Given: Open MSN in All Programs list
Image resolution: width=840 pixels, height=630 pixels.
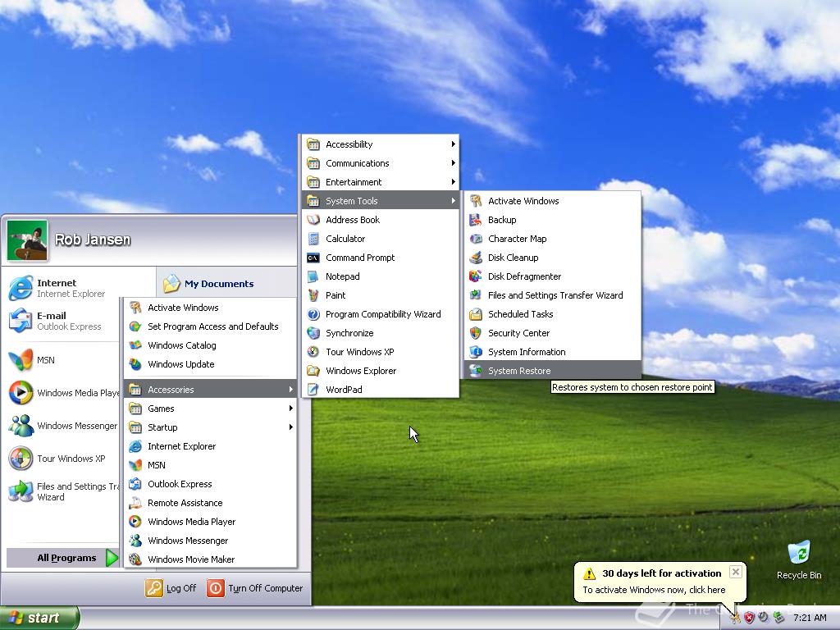Looking at the screenshot, I should click(x=210, y=465).
